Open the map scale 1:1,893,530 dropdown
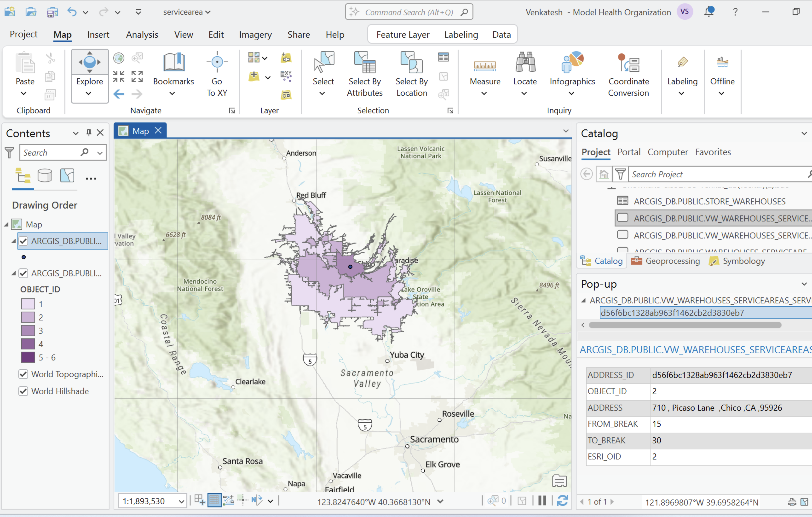Image resolution: width=812 pixels, height=517 pixels. coord(181,501)
